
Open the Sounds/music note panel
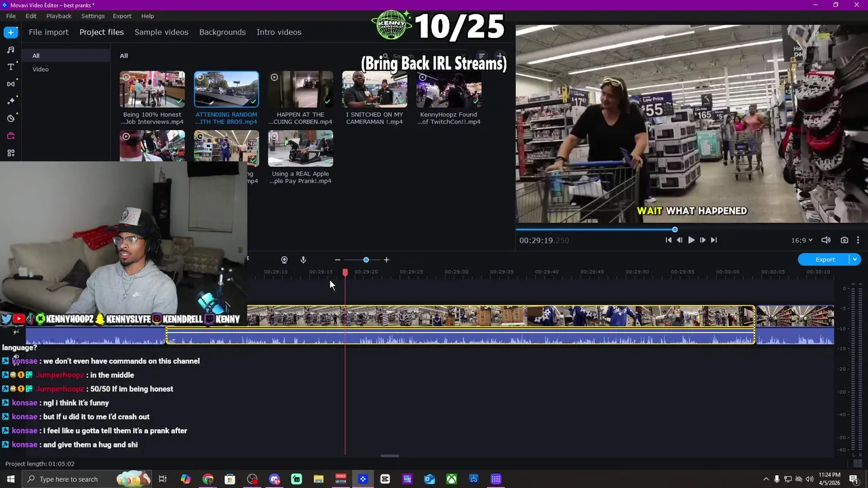10,49
